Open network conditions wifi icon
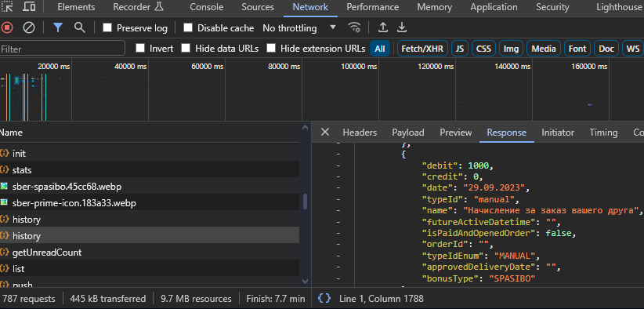Viewport: 644px width, 309px height. pyautogui.click(x=354, y=28)
